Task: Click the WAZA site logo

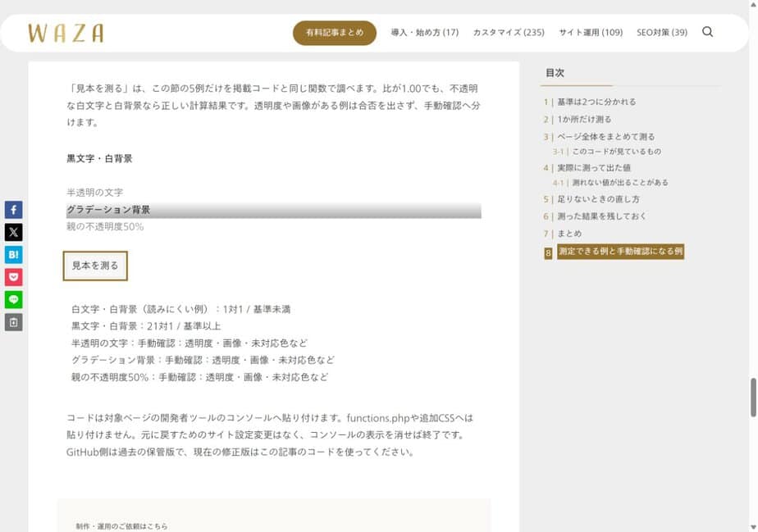Action: pyautogui.click(x=66, y=34)
